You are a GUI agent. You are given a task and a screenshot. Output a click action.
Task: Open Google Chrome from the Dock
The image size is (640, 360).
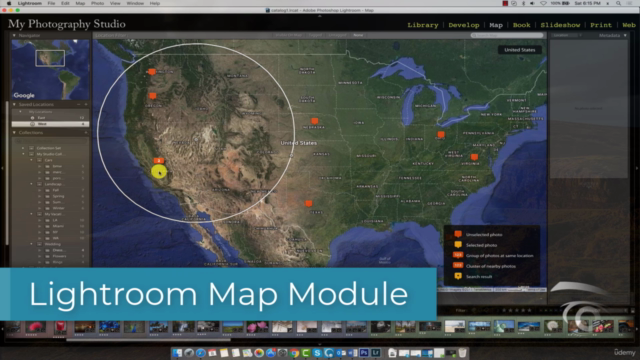[x=294, y=353]
